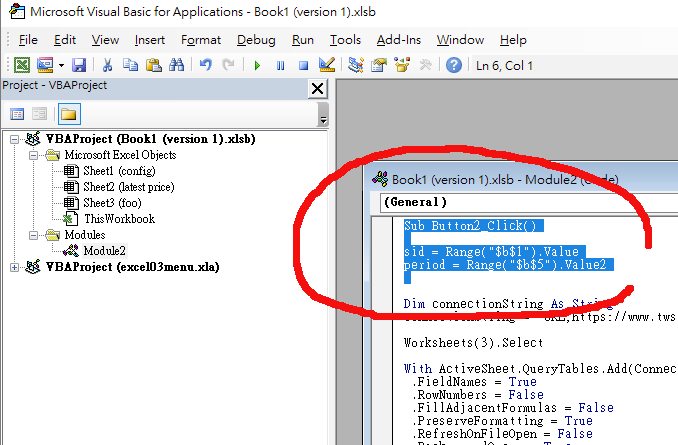This screenshot has width=678, height=445.
Task: Toggle Design Mode icon in toolbar
Action: pos(326,65)
